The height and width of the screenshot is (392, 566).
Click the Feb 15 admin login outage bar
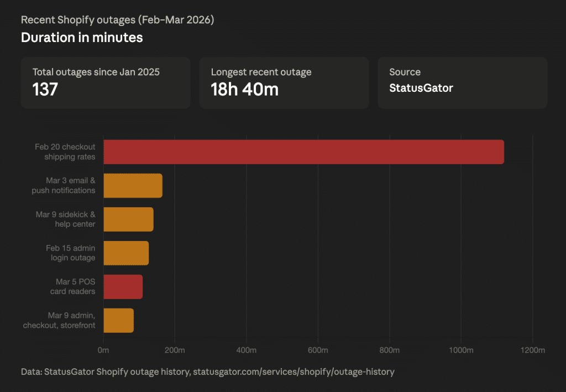[x=126, y=253]
